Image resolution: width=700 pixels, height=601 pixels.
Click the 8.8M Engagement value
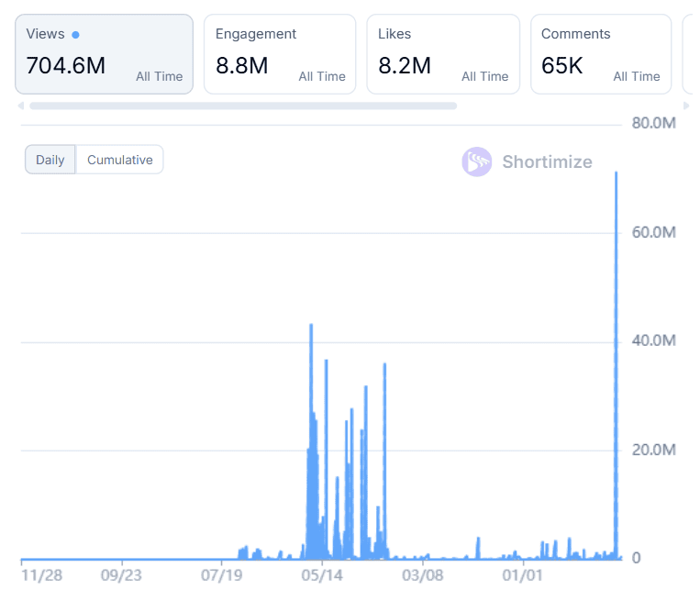click(x=242, y=66)
